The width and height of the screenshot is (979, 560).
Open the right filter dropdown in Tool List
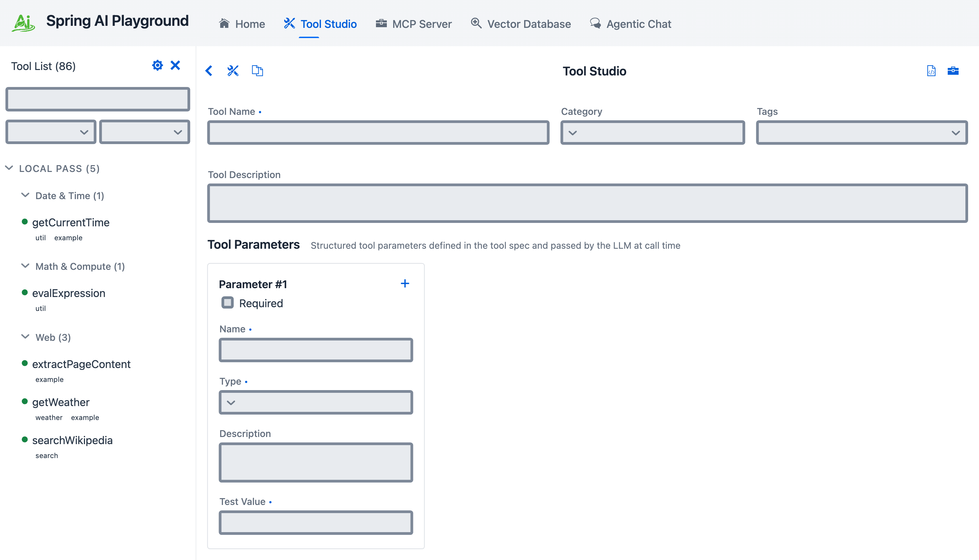coord(144,132)
